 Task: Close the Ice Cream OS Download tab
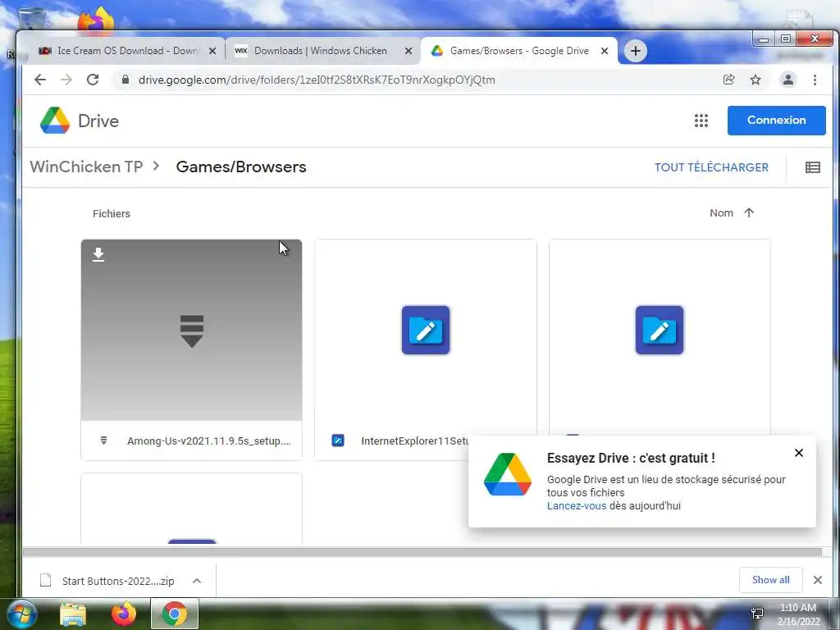pos(212,51)
